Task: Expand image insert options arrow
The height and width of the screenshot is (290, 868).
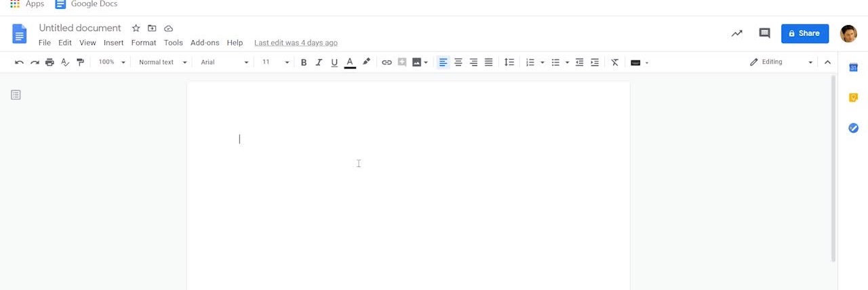Action: [x=426, y=62]
